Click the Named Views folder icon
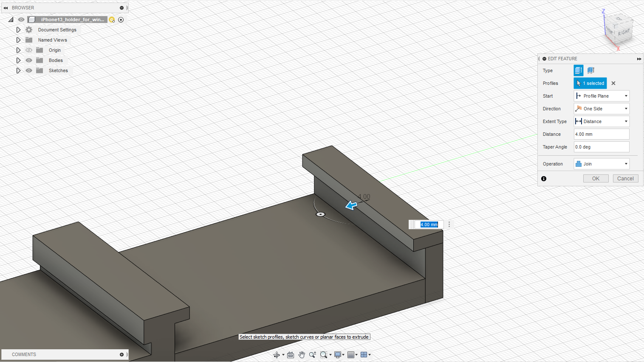Viewport: 644px width, 362px height. coord(29,40)
